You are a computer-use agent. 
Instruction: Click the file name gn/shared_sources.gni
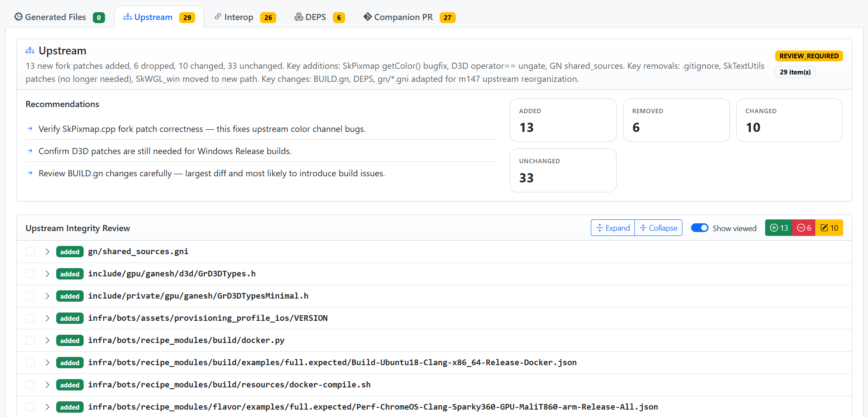pyautogui.click(x=138, y=252)
